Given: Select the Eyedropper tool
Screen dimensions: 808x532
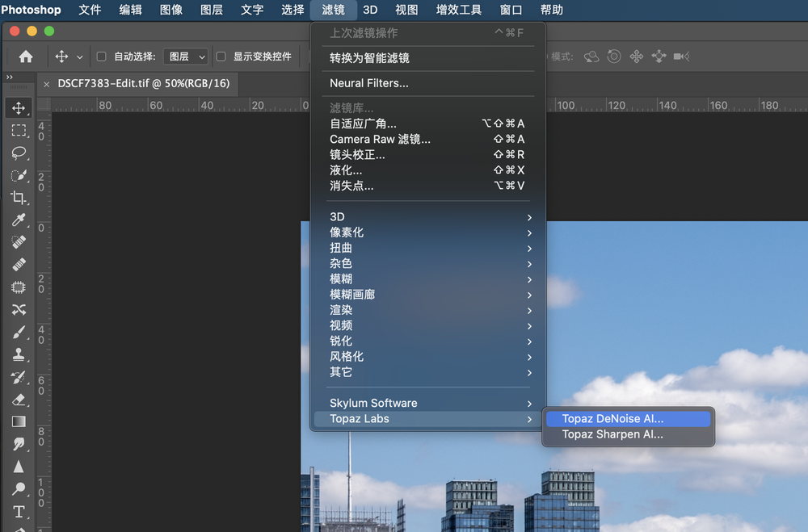Looking at the screenshot, I should point(19,220).
